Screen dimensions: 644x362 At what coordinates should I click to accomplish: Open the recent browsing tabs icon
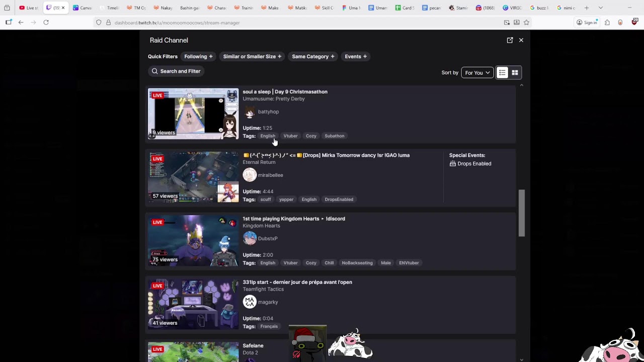pyautogui.click(x=7, y=8)
